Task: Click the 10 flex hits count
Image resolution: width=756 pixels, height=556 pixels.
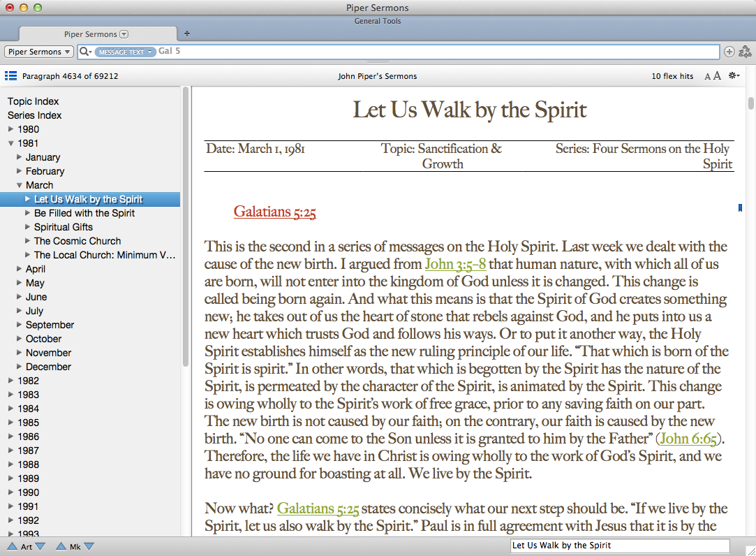Action: point(672,76)
